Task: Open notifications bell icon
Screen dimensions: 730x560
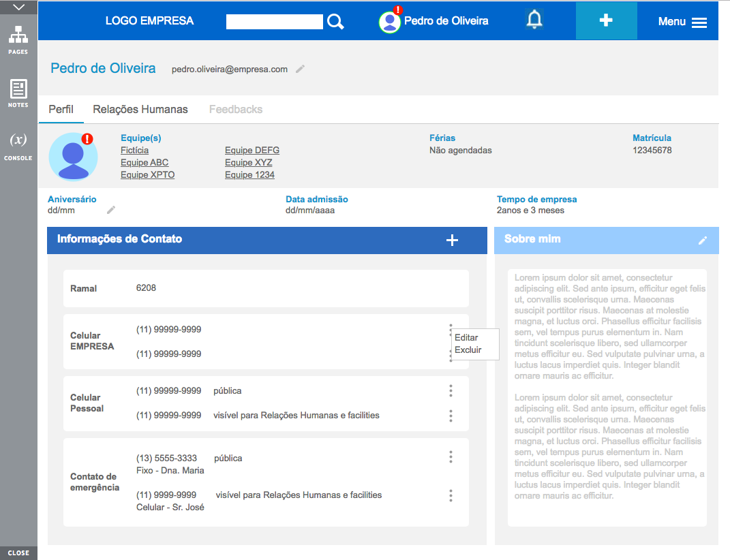Action: pos(534,20)
